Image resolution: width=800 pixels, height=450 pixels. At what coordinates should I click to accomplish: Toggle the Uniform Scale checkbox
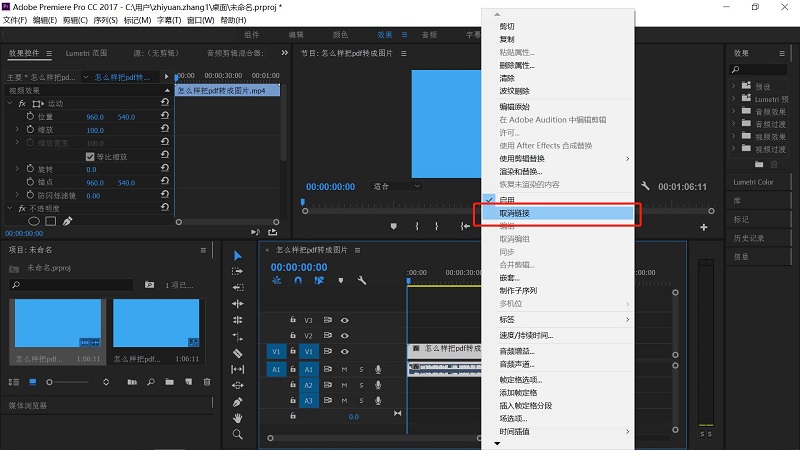pos(90,157)
